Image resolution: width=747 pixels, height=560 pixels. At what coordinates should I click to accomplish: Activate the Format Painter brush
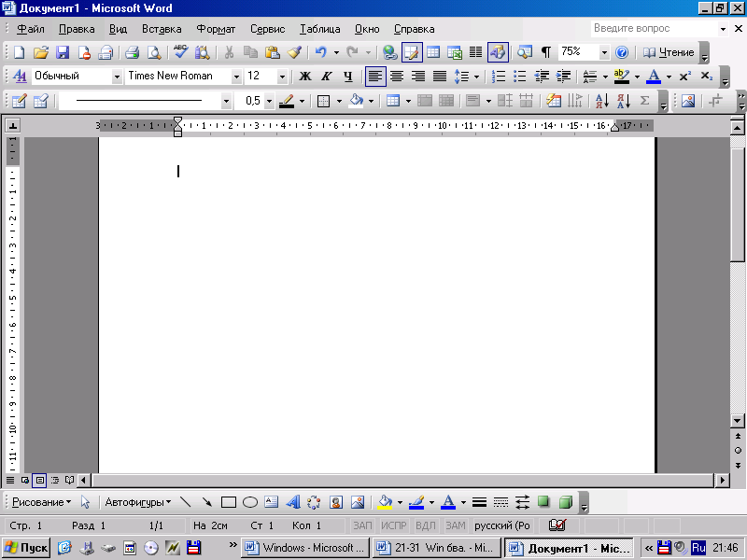294,52
